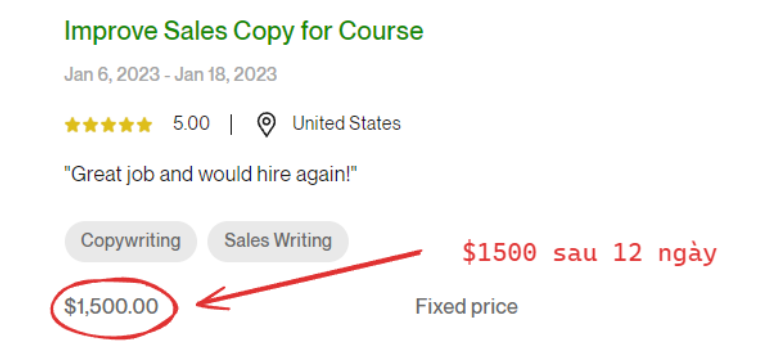Click the $1,500.00 circled price

[x=111, y=307]
